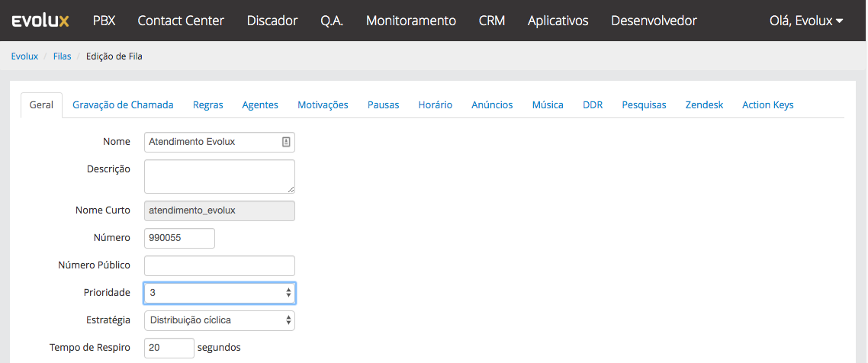The height and width of the screenshot is (363, 868).
Task: Switch to the Música tab
Action: tap(548, 104)
